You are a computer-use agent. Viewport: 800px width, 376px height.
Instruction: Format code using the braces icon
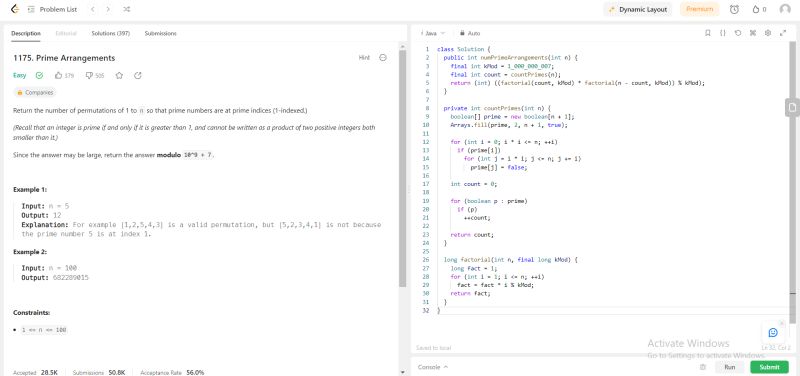(x=722, y=33)
